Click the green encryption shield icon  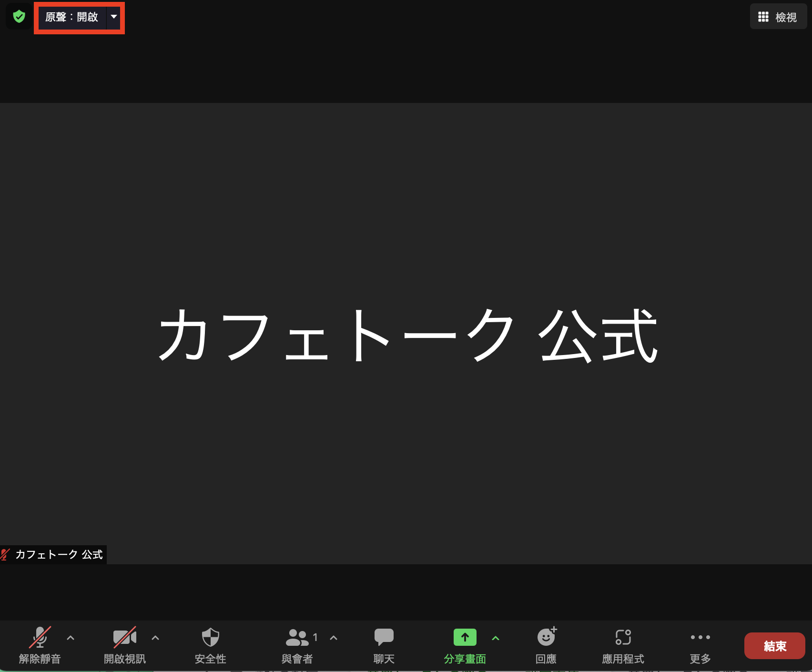coord(19,17)
